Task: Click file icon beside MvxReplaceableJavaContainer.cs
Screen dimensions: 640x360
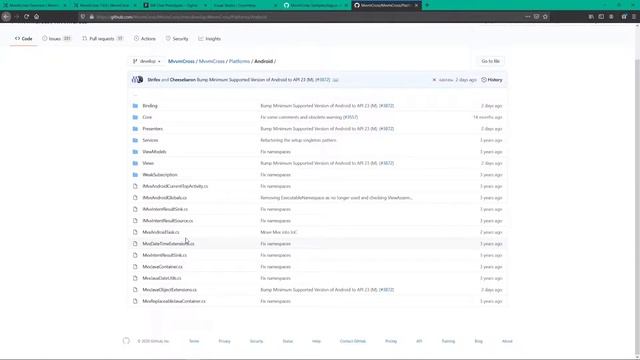Action: pyautogui.click(x=135, y=301)
